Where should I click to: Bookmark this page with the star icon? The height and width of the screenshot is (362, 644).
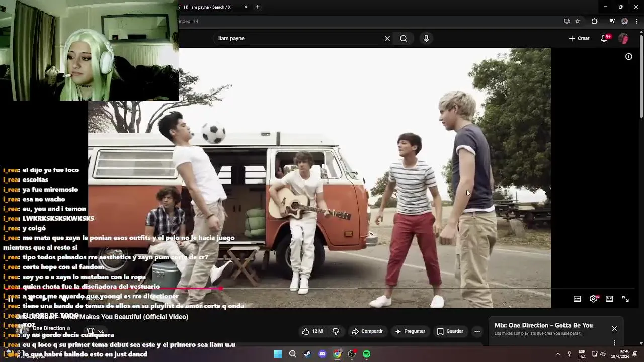click(x=578, y=21)
